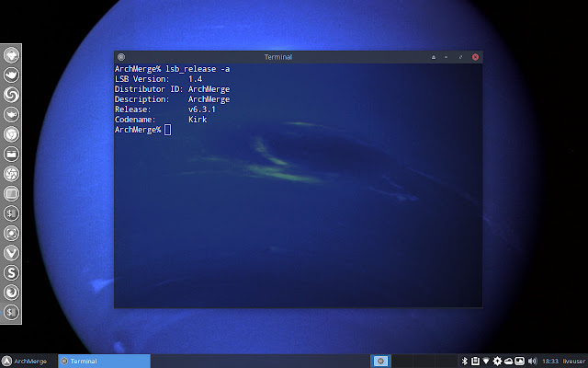Click the picture wallpaper tray icon
The width and height of the screenshot is (588, 368).
pyautogui.click(x=519, y=362)
